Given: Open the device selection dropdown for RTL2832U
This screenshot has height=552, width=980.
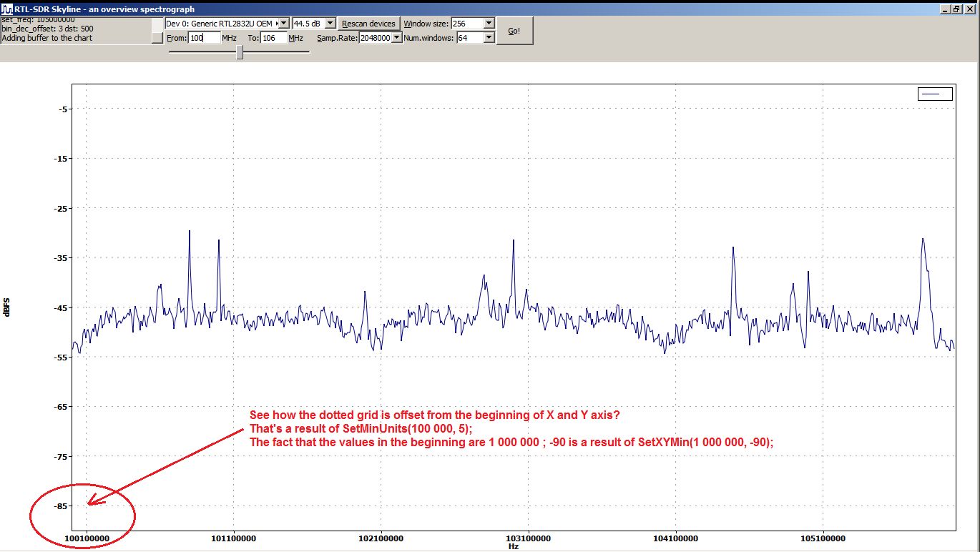Looking at the screenshot, I should pyautogui.click(x=283, y=24).
